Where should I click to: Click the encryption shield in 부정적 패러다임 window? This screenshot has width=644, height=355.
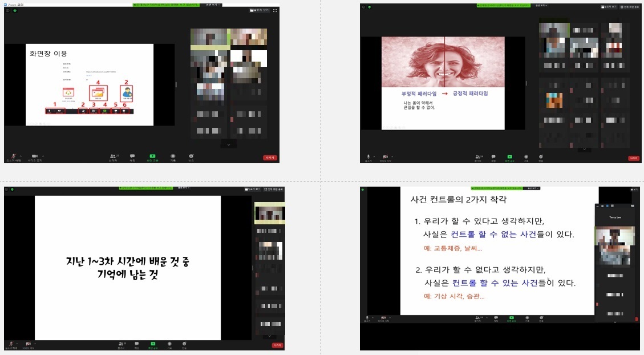point(369,7)
